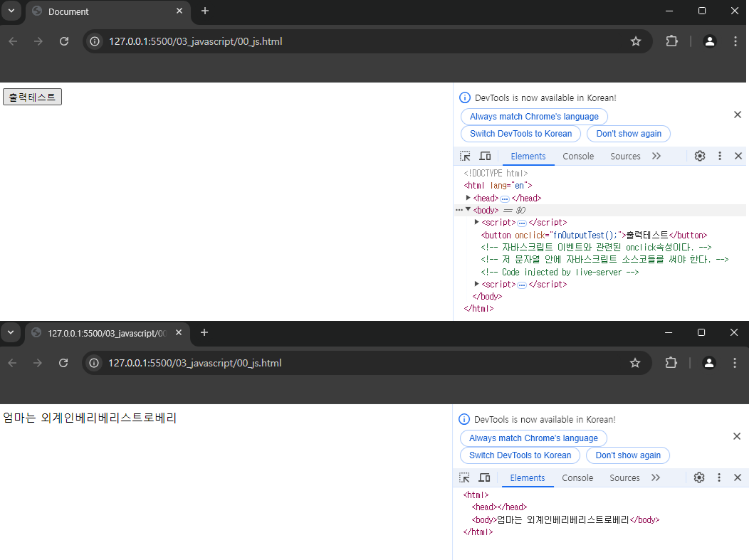Open row actions dots beside body node
Screen dimensions: 749x560
[x=459, y=210]
